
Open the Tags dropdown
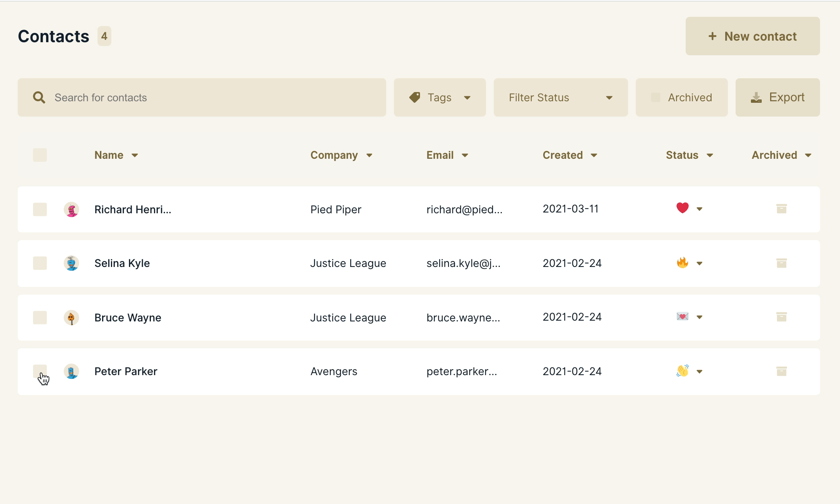pyautogui.click(x=440, y=97)
